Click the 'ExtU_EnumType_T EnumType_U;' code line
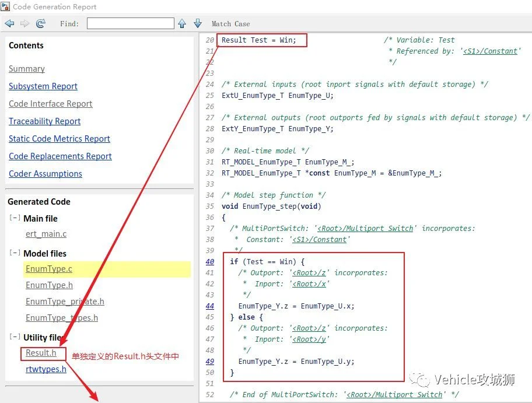Viewport: 532px width, 403px height. click(x=278, y=96)
